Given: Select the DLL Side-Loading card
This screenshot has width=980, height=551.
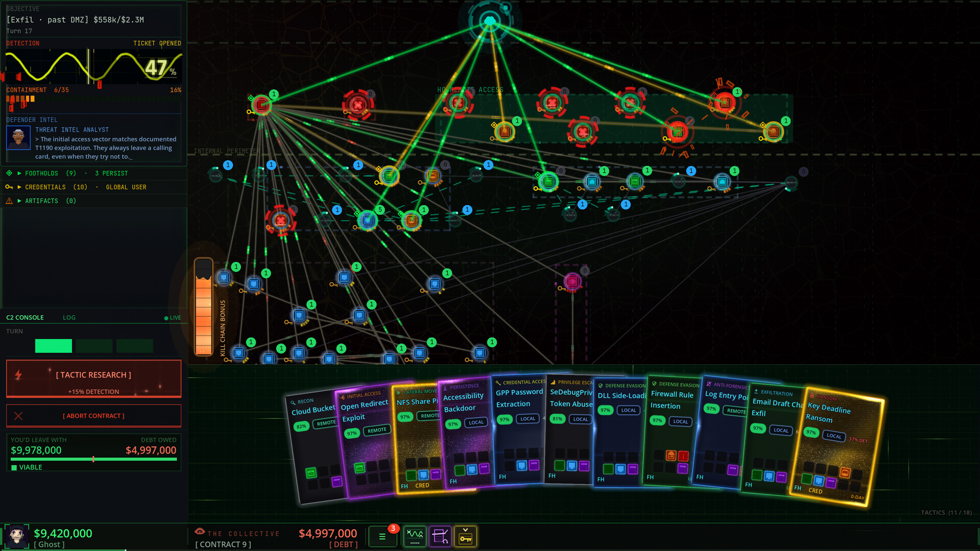Looking at the screenshot, I should point(620,433).
